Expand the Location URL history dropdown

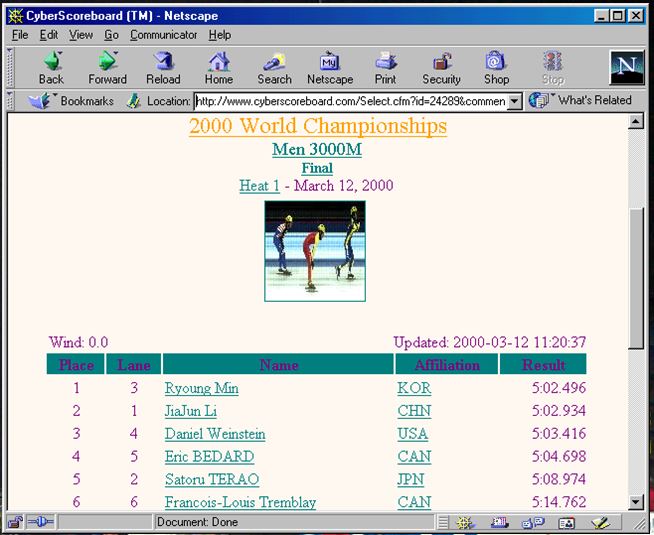pyautogui.click(x=515, y=101)
